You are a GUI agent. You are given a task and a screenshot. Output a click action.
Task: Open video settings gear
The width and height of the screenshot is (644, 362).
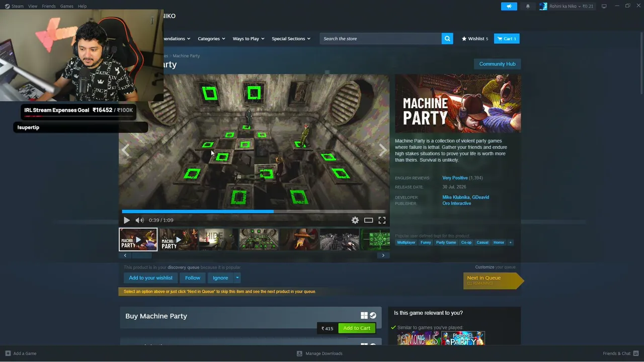pos(355,220)
